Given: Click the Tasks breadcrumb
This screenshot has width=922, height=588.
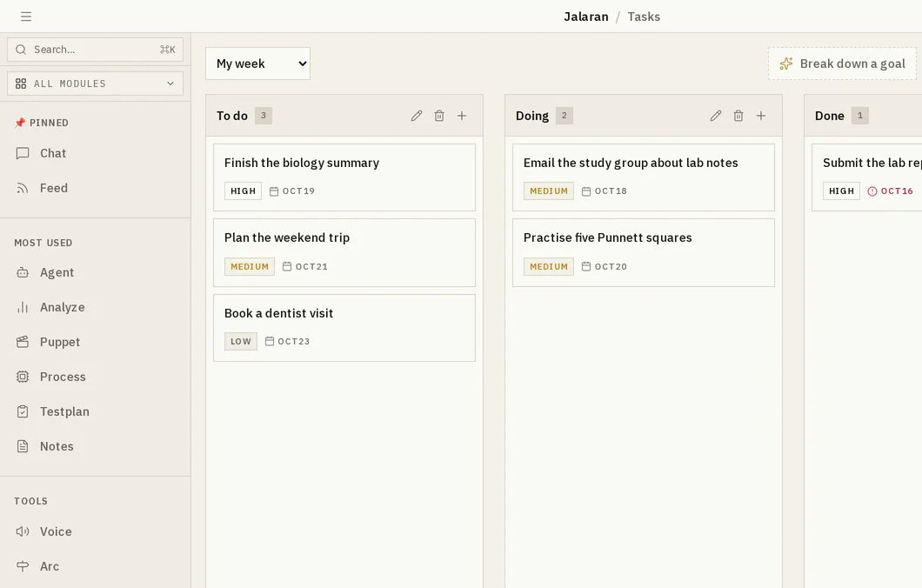Looking at the screenshot, I should pyautogui.click(x=644, y=17).
